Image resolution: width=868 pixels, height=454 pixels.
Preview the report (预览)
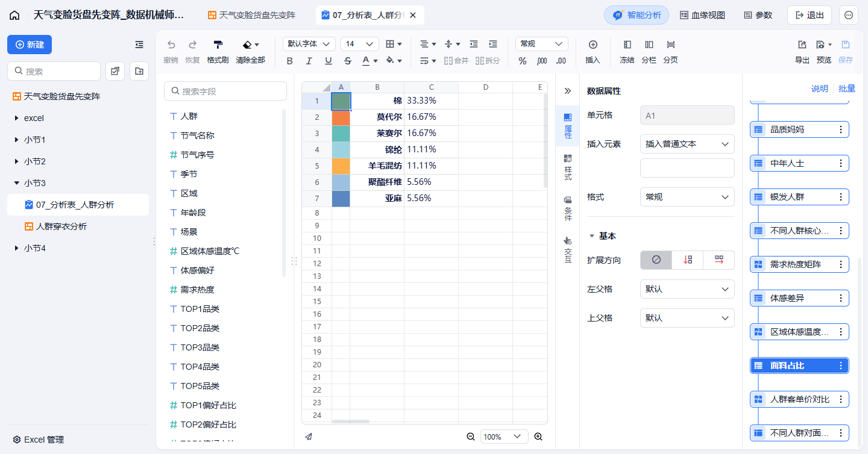click(823, 51)
